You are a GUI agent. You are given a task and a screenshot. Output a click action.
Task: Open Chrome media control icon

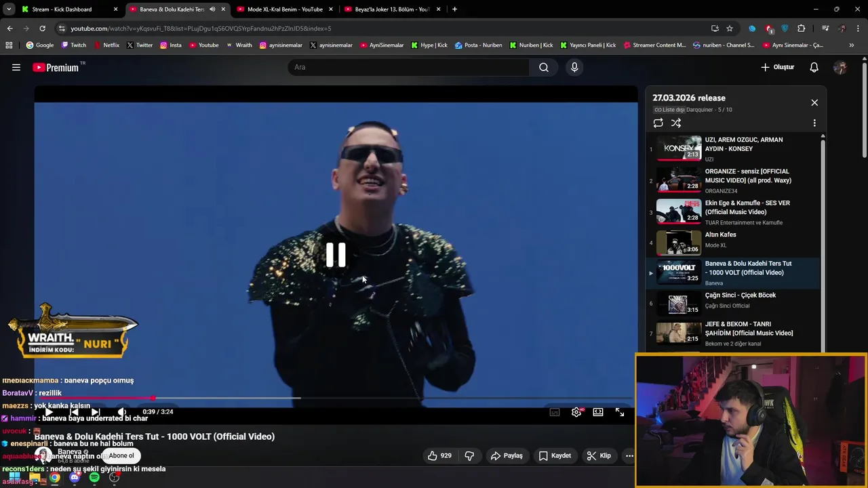pos(825,28)
